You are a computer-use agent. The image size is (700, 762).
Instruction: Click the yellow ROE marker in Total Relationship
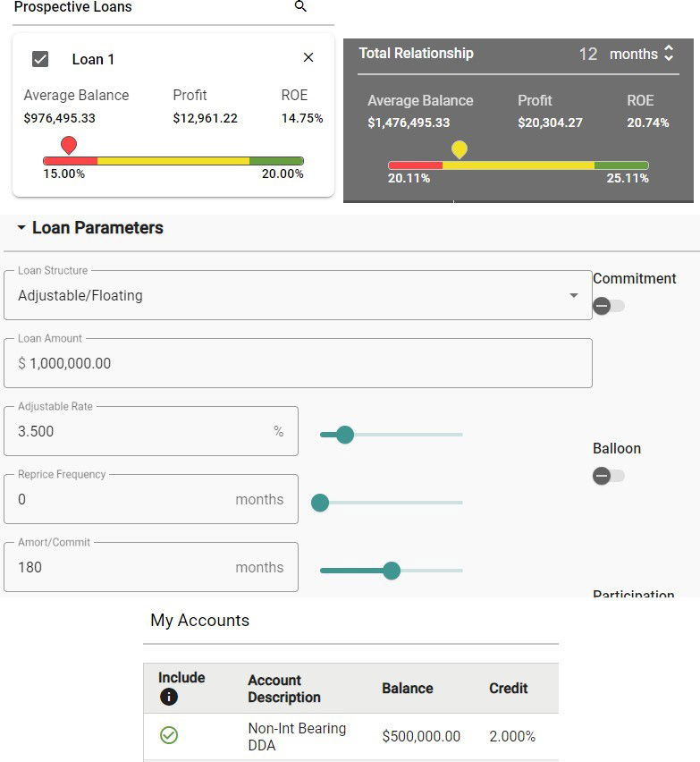click(460, 149)
